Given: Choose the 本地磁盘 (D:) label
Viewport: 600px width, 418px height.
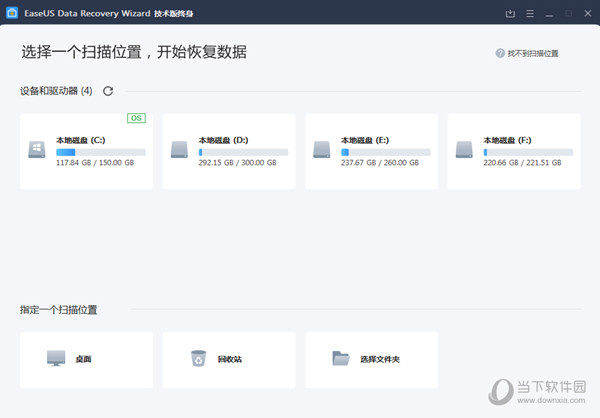Looking at the screenshot, I should [x=223, y=140].
